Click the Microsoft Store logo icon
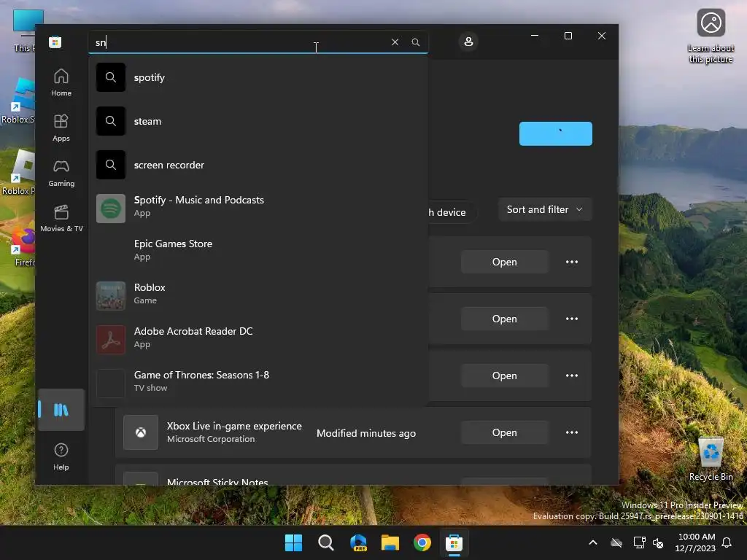 55,42
